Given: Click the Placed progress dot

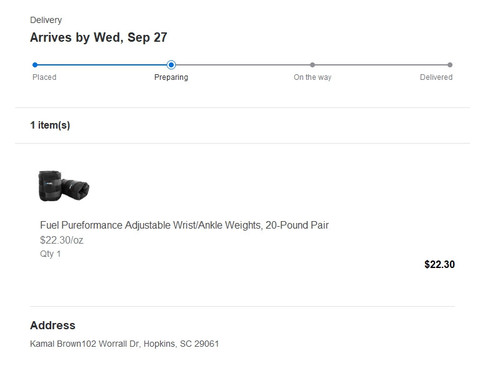Looking at the screenshot, I should [x=35, y=65].
